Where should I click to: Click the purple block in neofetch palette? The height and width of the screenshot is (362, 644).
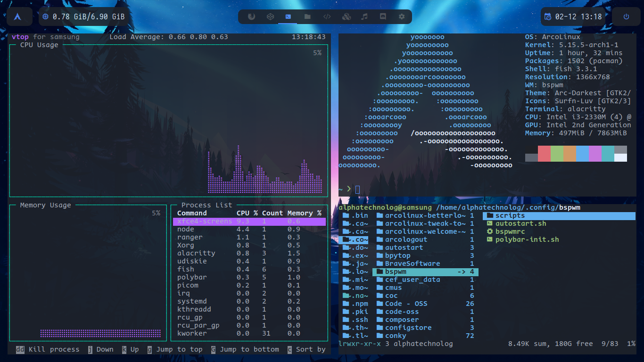[x=595, y=154]
